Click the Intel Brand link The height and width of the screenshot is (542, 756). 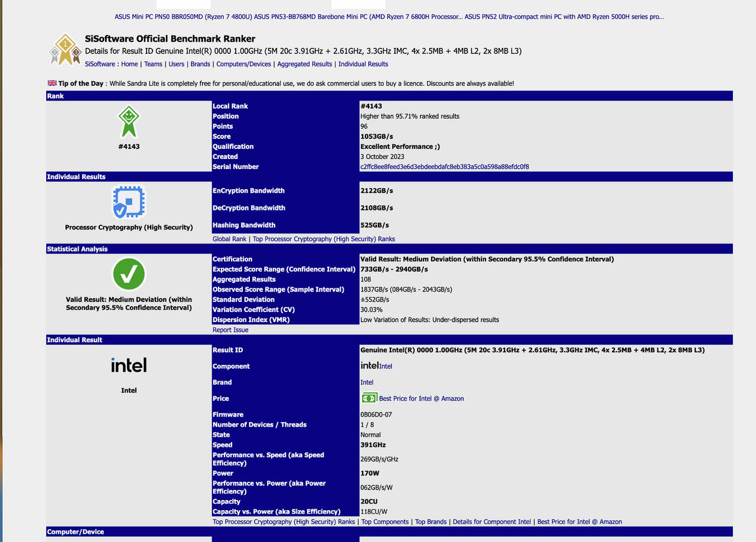pyautogui.click(x=367, y=382)
